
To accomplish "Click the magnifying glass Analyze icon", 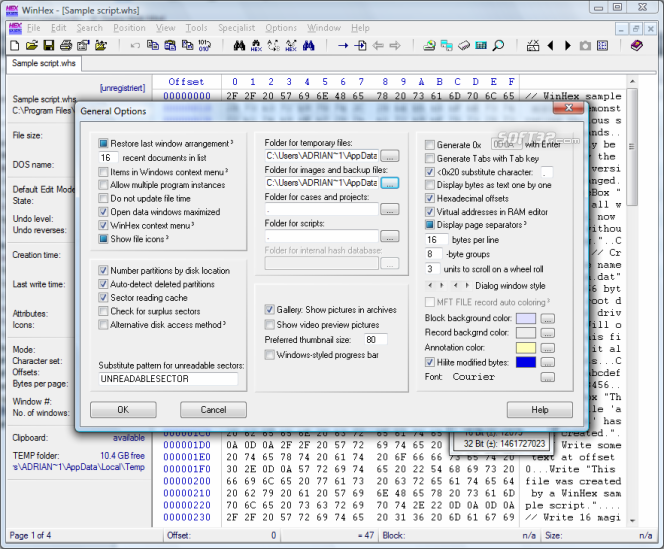I will [x=498, y=45].
